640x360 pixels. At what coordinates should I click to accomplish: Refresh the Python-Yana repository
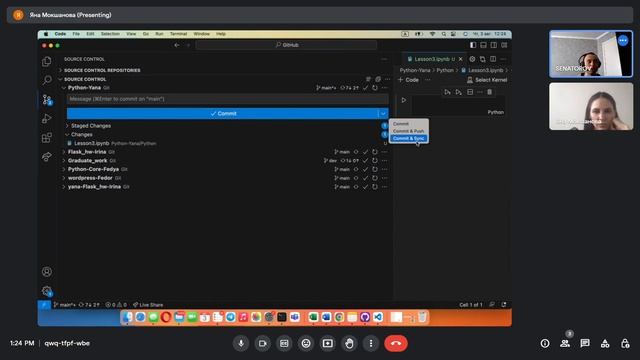click(375, 88)
